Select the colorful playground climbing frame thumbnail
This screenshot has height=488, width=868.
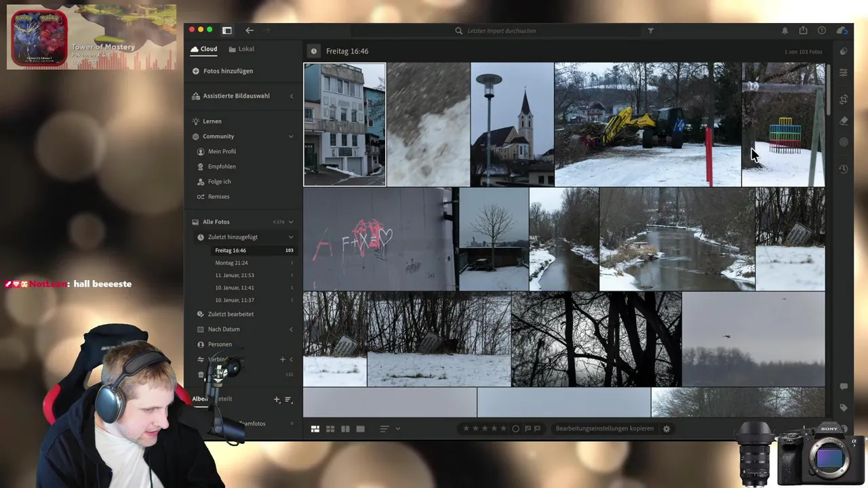point(783,125)
